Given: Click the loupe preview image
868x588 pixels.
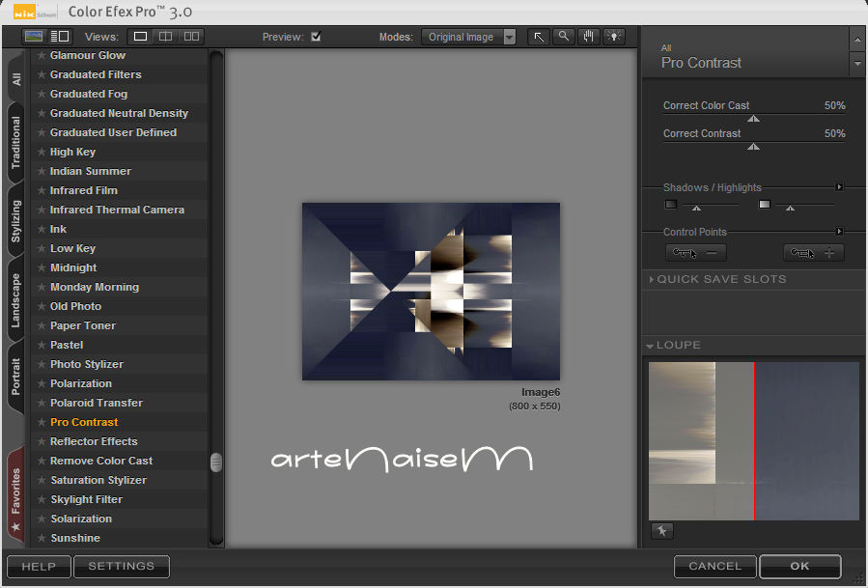Looking at the screenshot, I should [753, 441].
